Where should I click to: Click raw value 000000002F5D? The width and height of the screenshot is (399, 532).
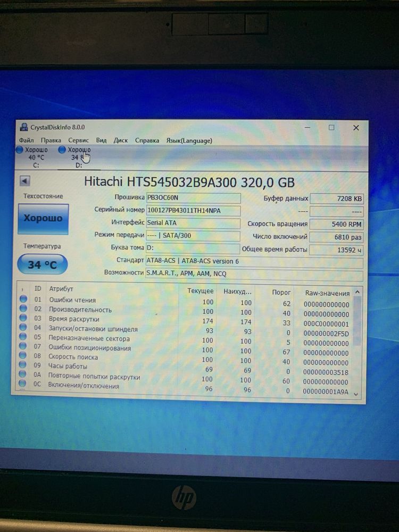point(326,334)
